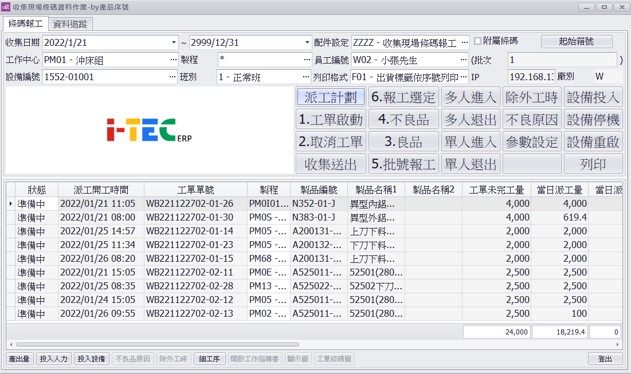The image size is (631, 374).
Task: Click the 班別 正常班 lookup ellipsis
Action: [306, 77]
